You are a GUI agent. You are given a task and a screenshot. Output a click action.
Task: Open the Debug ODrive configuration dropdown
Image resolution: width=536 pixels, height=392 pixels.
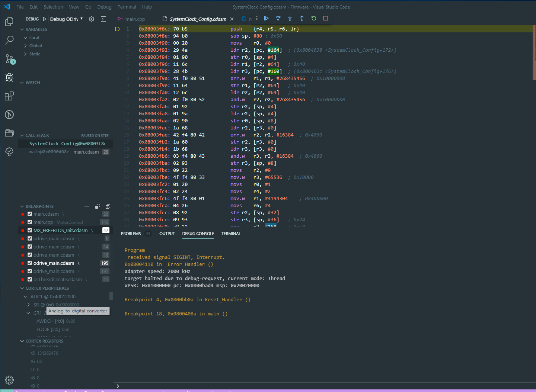[x=66, y=19]
